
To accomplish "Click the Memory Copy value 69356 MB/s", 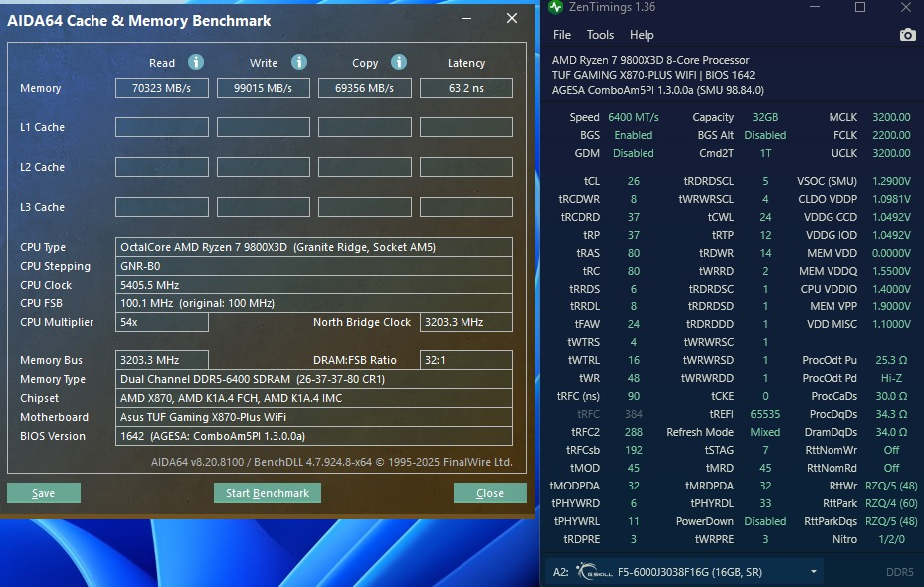I will pyautogui.click(x=364, y=88).
